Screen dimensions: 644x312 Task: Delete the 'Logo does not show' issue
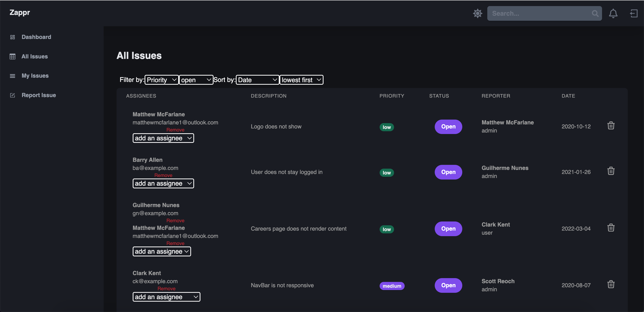click(611, 126)
